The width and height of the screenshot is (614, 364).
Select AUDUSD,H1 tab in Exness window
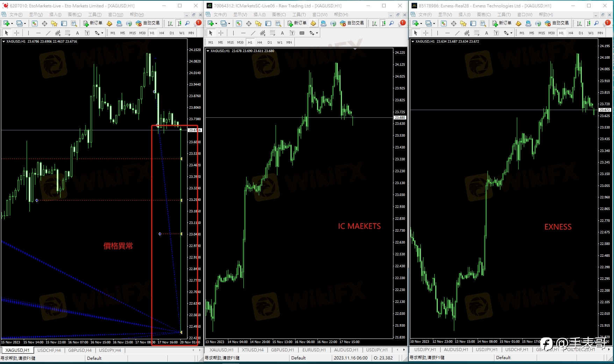456,349
